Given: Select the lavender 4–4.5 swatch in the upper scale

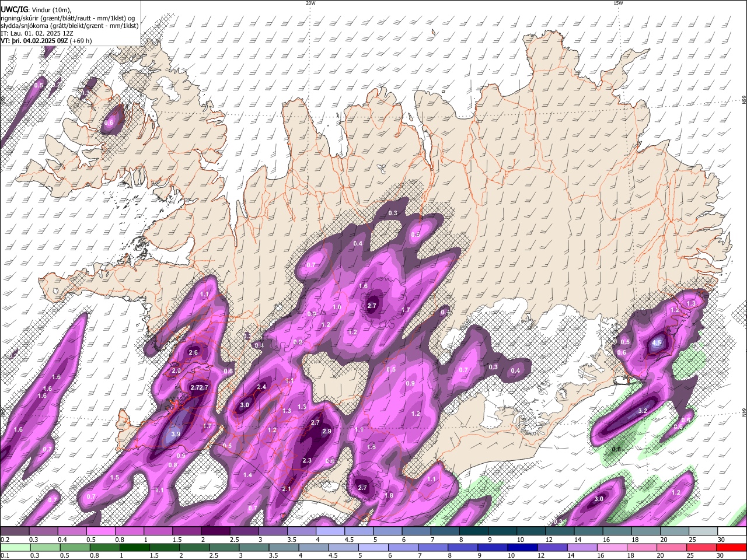Looking at the screenshot, I should [x=330, y=531].
